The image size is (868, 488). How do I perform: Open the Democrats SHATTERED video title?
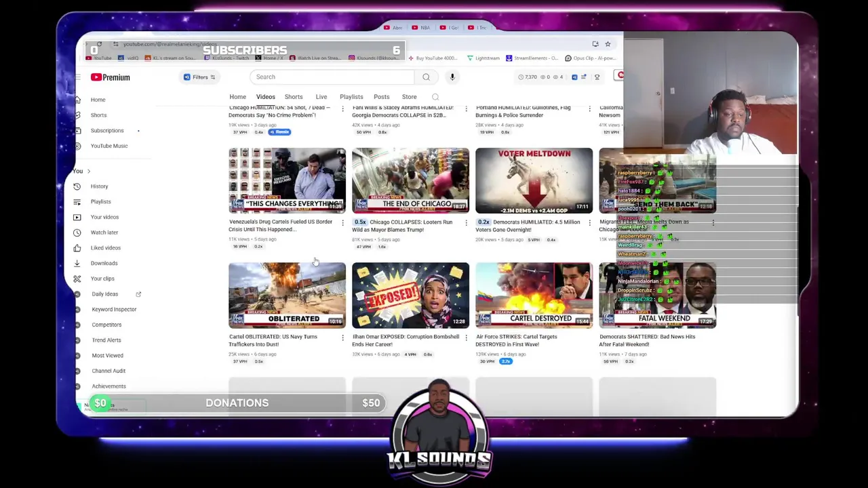tap(647, 340)
